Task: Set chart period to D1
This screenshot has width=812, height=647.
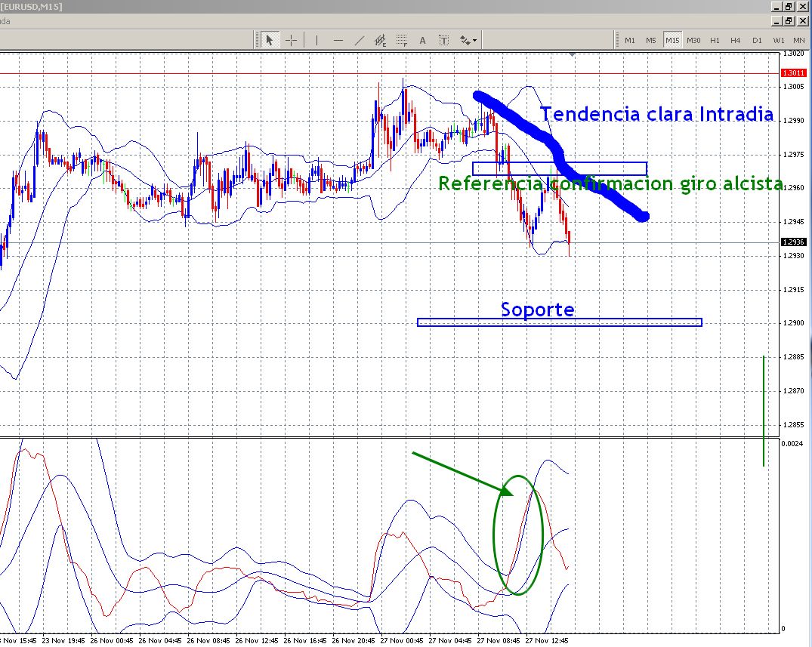Action: tap(757, 40)
